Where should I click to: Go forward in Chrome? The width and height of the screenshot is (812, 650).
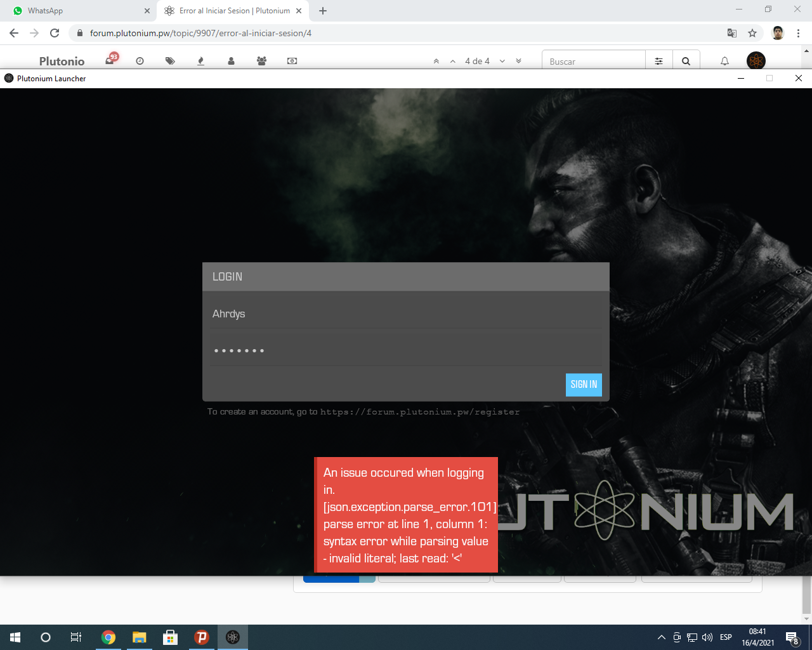(34, 33)
